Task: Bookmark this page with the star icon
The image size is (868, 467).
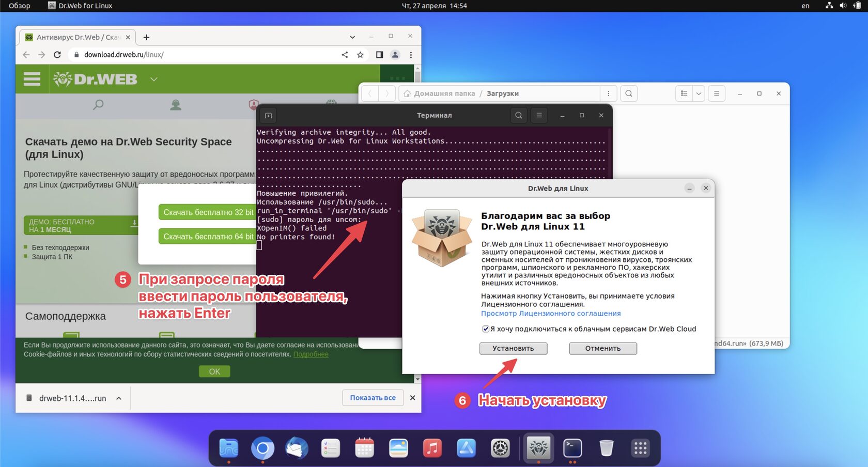Action: tap(360, 55)
